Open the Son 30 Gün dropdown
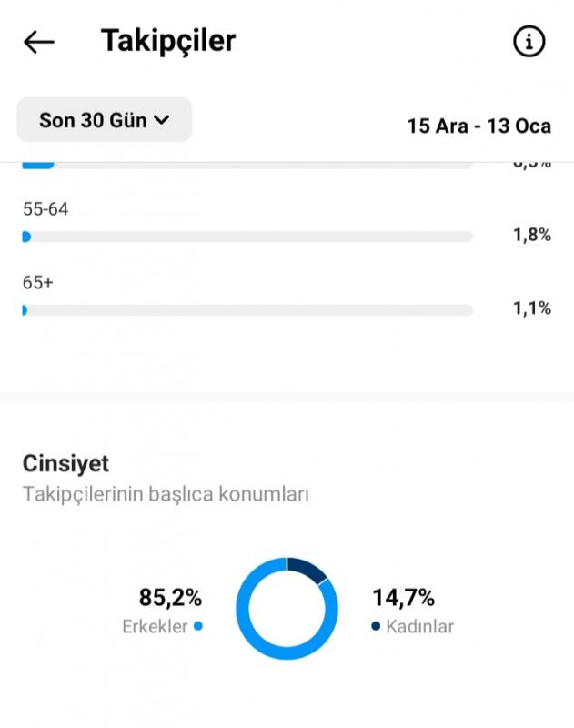This screenshot has height=728, width=574. point(105,120)
